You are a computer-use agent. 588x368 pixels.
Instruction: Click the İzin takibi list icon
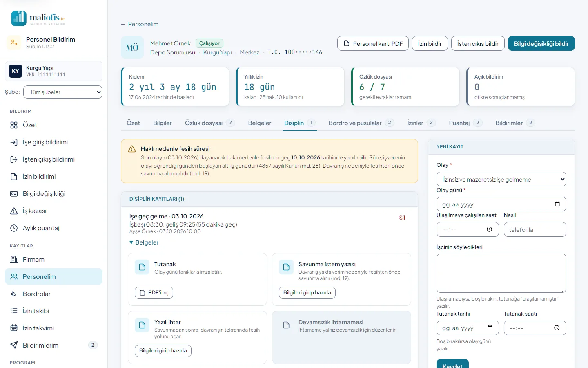coord(14,311)
